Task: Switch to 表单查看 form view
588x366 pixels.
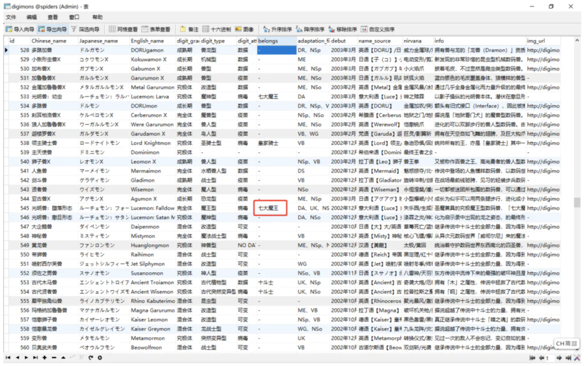Action: [x=156, y=29]
